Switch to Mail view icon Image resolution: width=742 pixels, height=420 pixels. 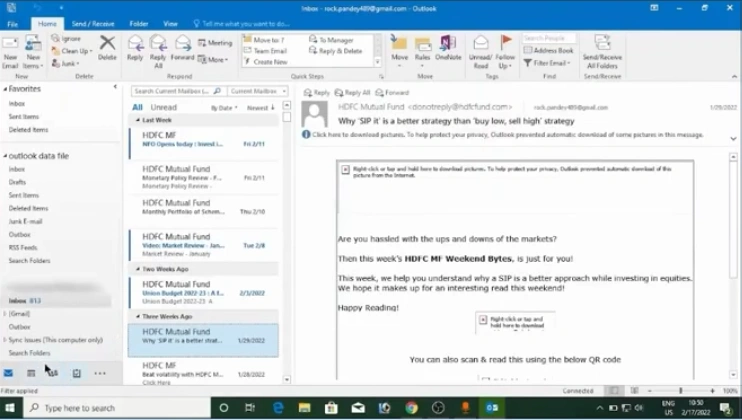[9, 373]
